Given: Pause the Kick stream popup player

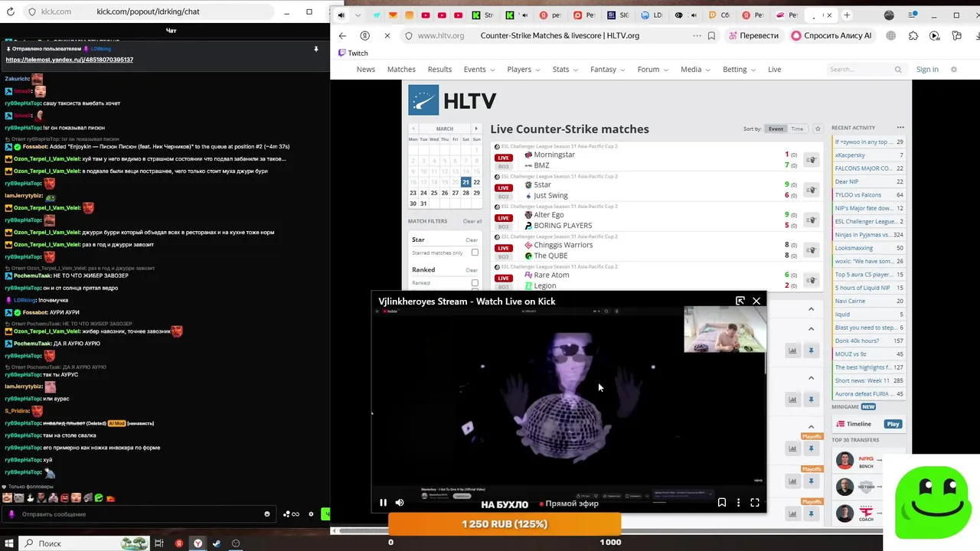Looking at the screenshot, I should (383, 503).
